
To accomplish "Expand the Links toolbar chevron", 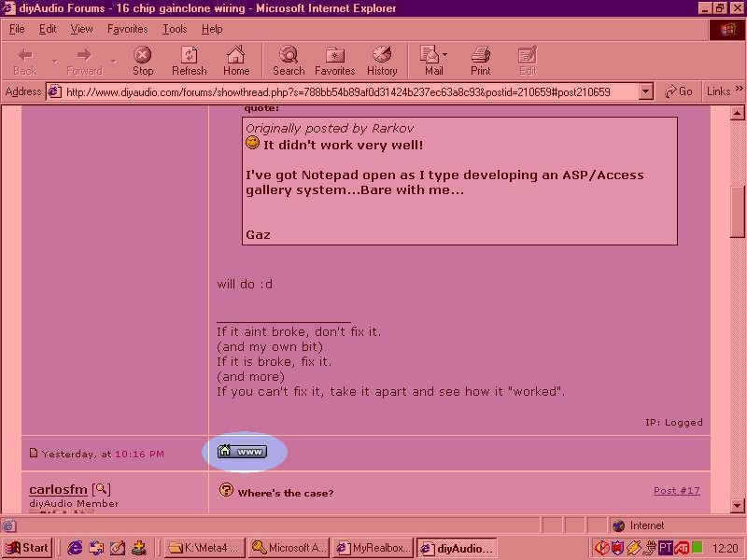I will point(739,89).
